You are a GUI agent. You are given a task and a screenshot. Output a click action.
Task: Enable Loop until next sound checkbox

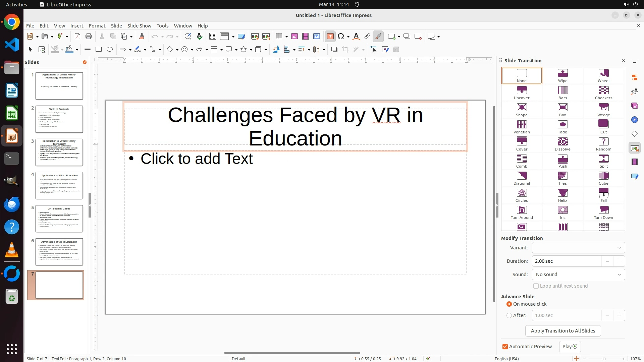536,286
